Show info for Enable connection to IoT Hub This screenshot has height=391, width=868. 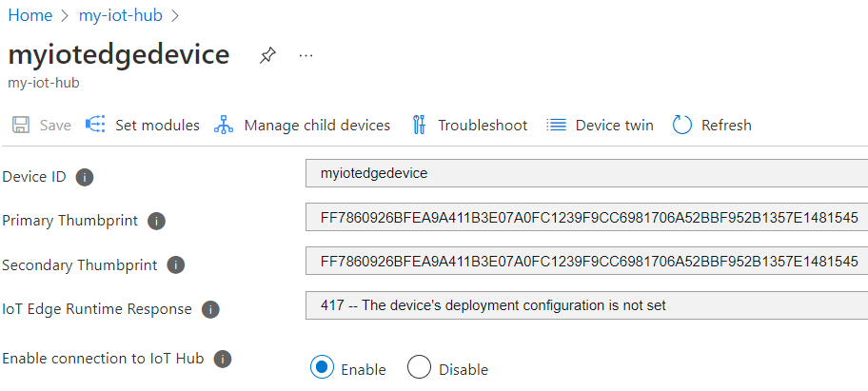point(222,359)
